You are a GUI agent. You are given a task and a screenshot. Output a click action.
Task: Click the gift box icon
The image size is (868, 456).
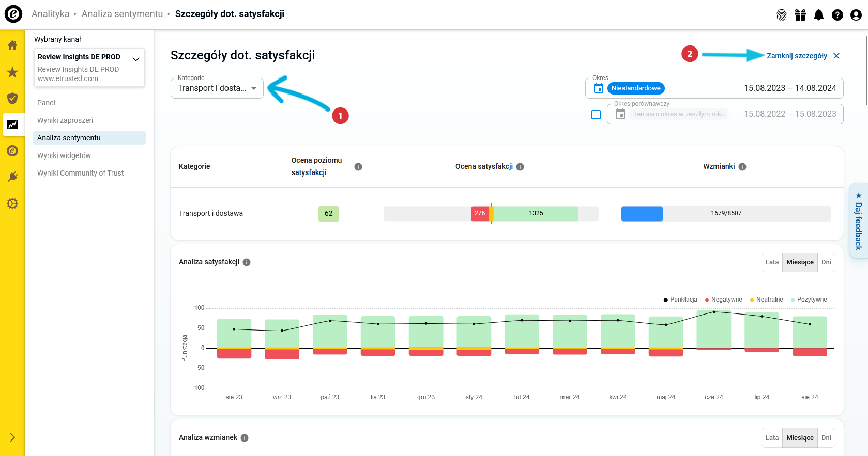(800, 15)
